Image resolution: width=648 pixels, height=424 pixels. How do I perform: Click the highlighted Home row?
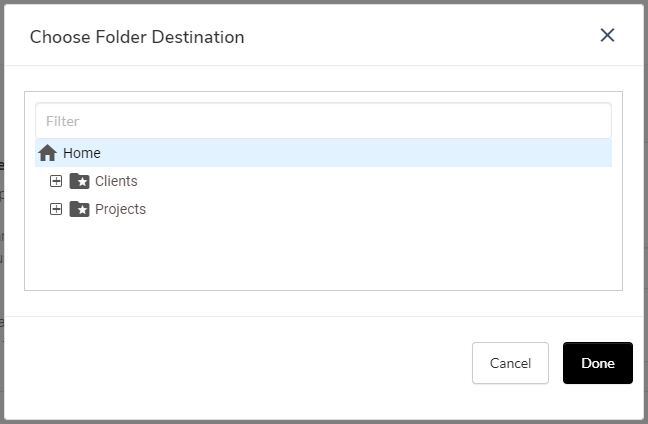(x=323, y=153)
